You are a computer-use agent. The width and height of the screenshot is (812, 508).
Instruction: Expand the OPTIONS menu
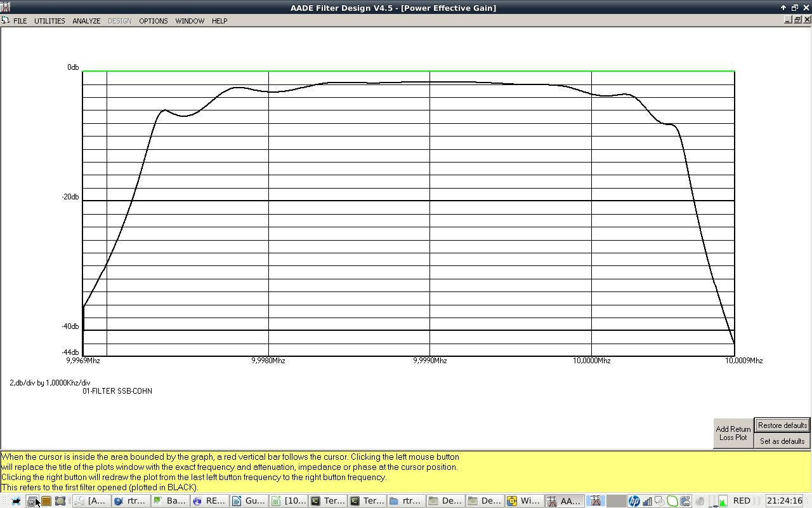[x=154, y=21]
